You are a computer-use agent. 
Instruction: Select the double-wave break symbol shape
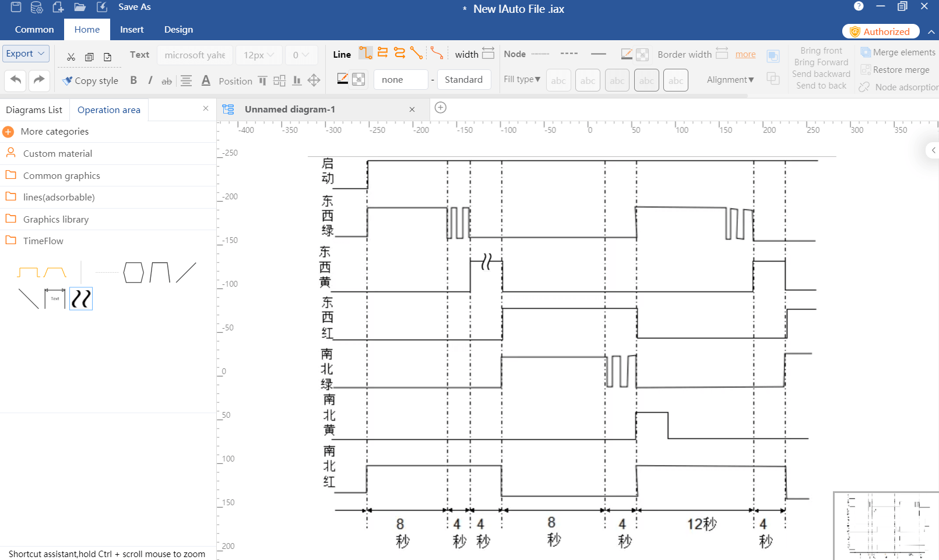click(81, 298)
